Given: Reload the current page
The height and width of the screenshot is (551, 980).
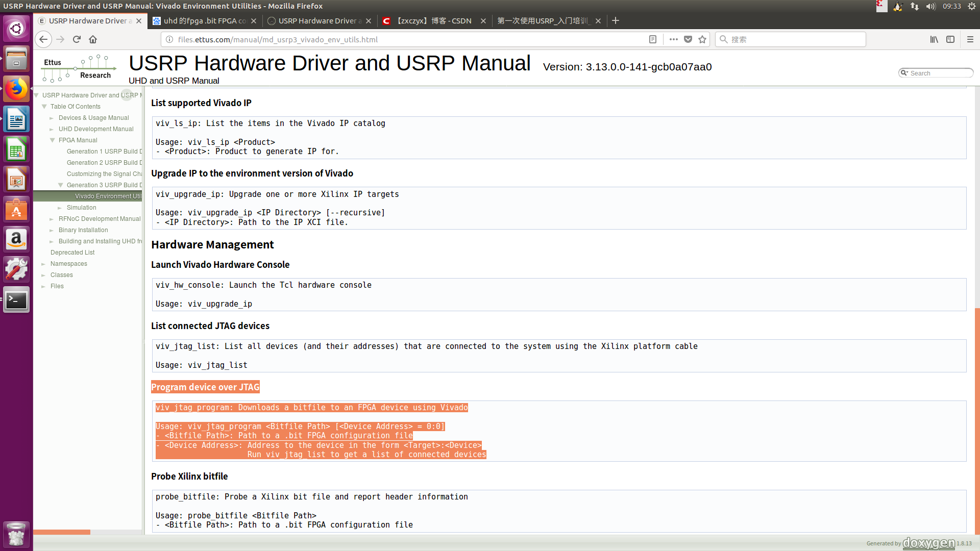Looking at the screenshot, I should pyautogui.click(x=77, y=39).
